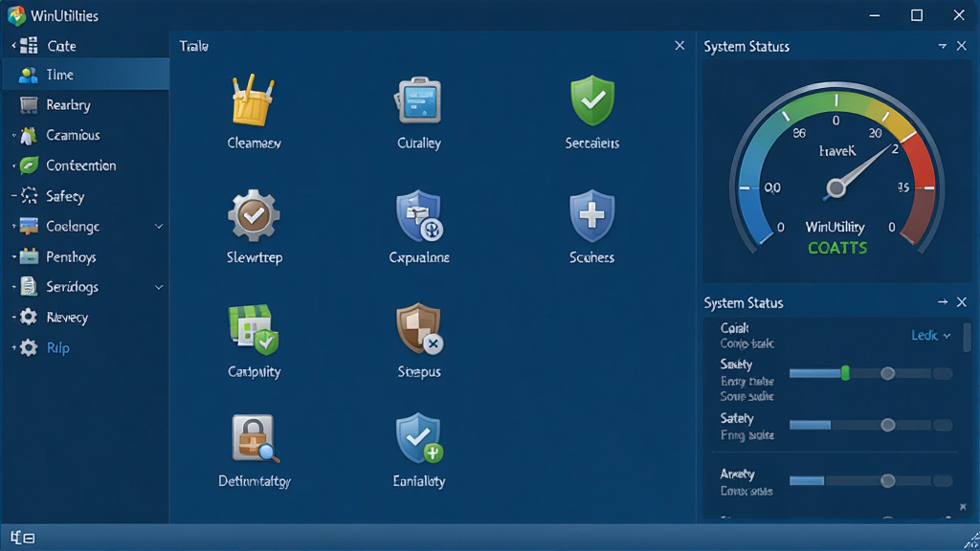Click the WinUtility gauge needle hub
This screenshot has height=551, width=980.
pos(835,188)
